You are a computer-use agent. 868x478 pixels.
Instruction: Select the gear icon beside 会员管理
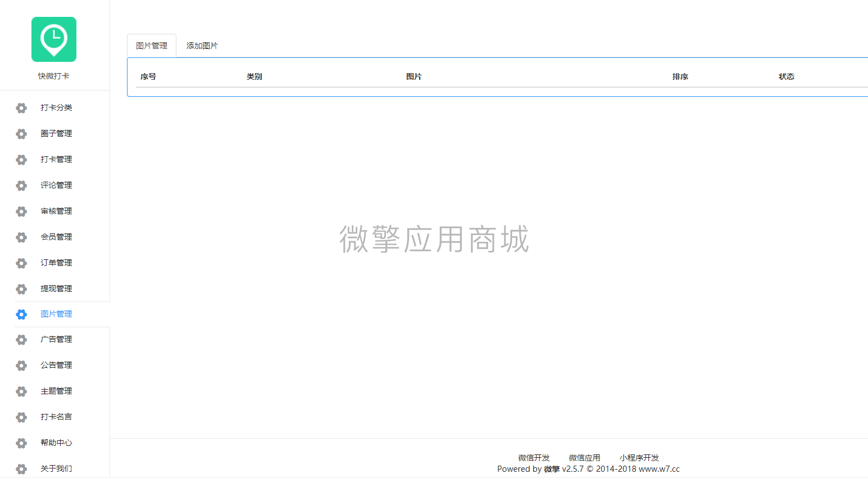click(21, 237)
